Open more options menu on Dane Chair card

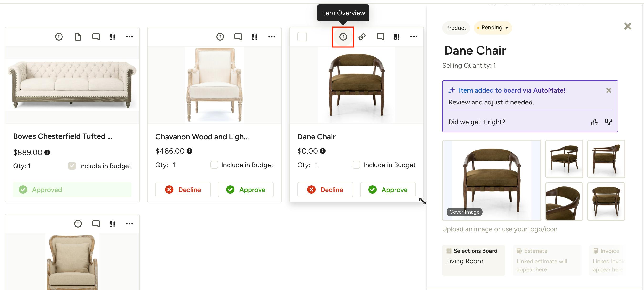point(414,37)
